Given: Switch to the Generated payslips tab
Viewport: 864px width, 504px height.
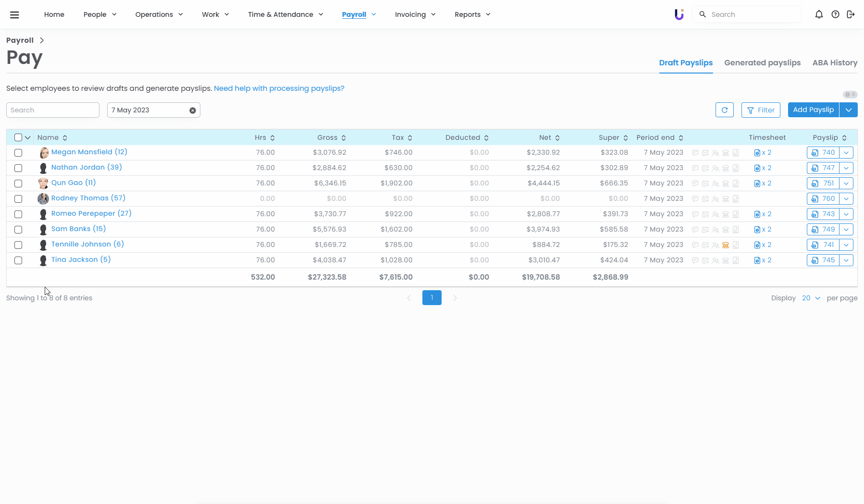Looking at the screenshot, I should point(762,62).
